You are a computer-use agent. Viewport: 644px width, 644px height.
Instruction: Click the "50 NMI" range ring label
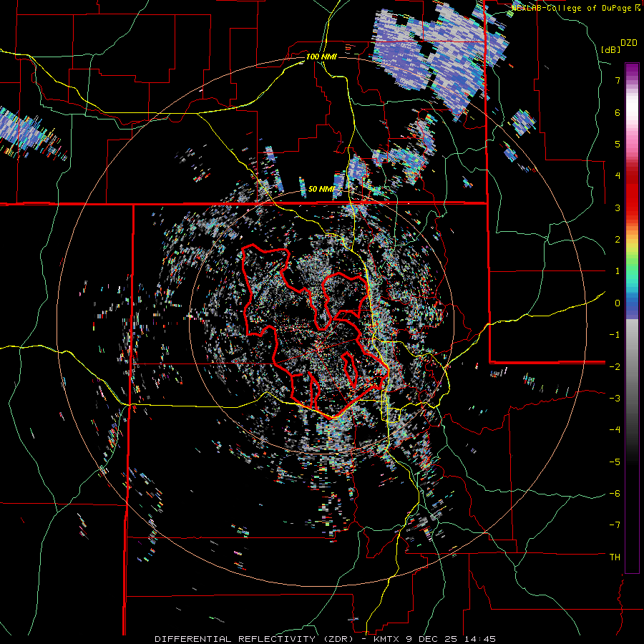click(x=321, y=190)
